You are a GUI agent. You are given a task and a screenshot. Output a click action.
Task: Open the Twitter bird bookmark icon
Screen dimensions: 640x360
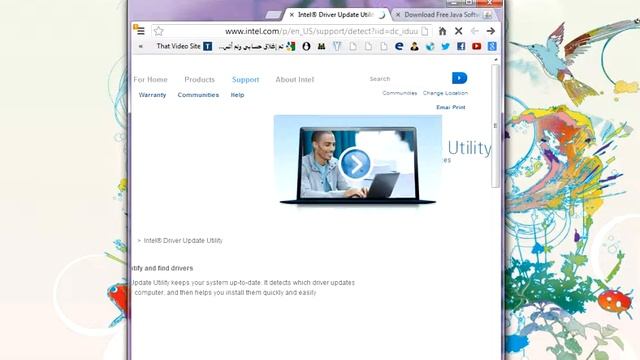445,47
